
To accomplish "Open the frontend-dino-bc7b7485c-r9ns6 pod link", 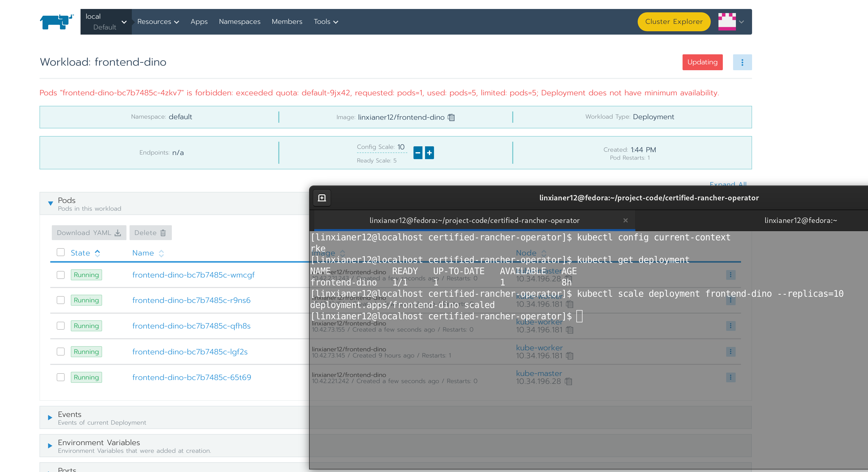I will 191,300.
